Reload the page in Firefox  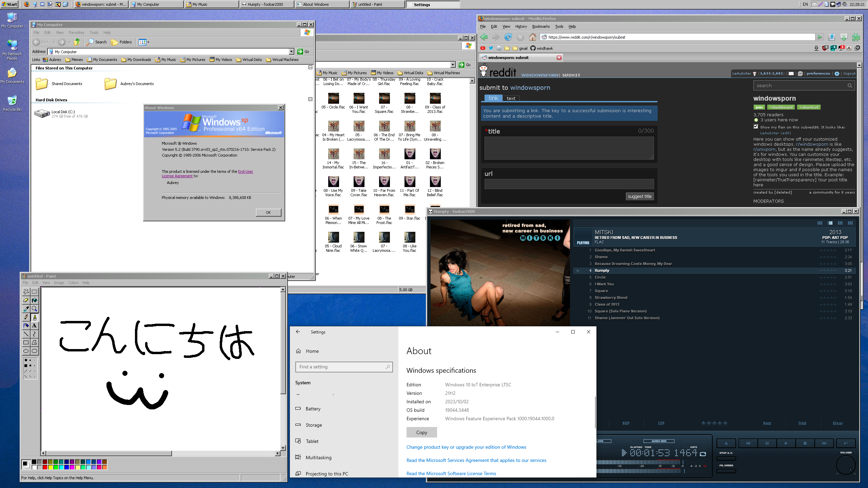tap(508, 37)
